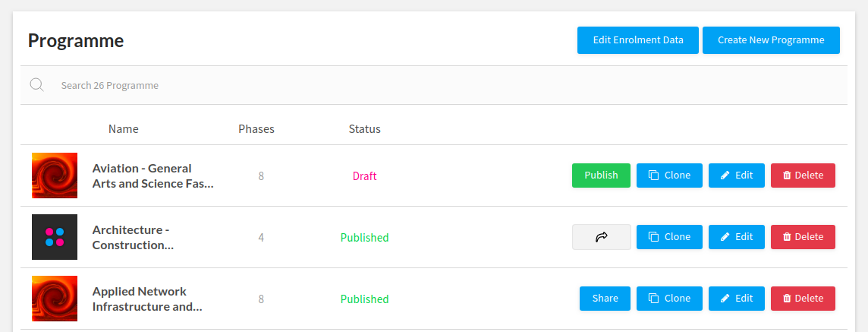The width and height of the screenshot is (868, 332).
Task: Clone the Architecture programme
Action: [x=669, y=237]
